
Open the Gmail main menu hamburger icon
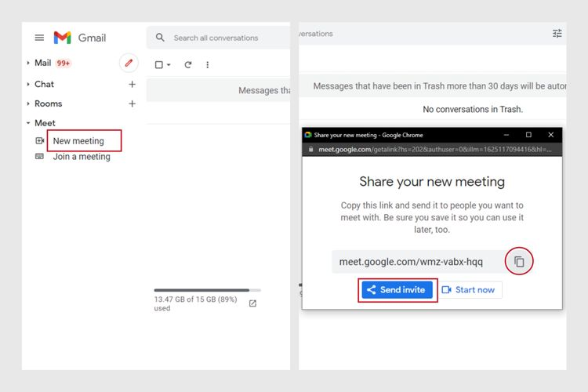pyautogui.click(x=39, y=38)
